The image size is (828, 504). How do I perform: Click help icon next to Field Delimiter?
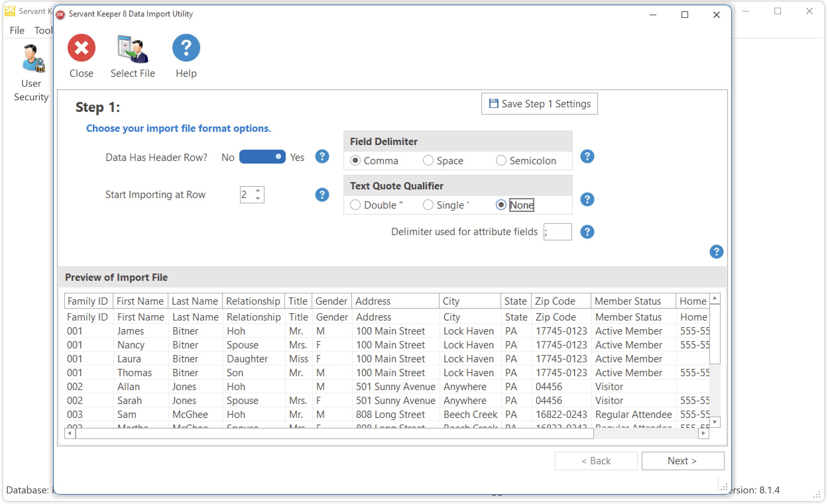[587, 157]
